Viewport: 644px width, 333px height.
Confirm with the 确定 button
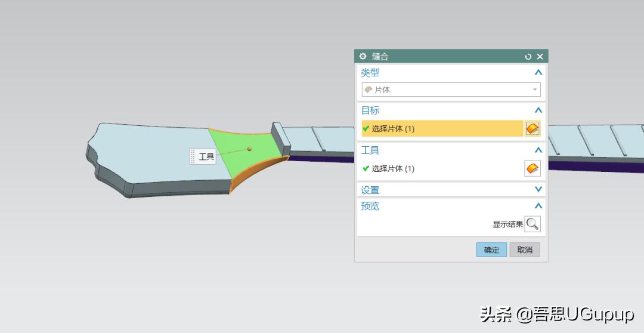(x=491, y=249)
